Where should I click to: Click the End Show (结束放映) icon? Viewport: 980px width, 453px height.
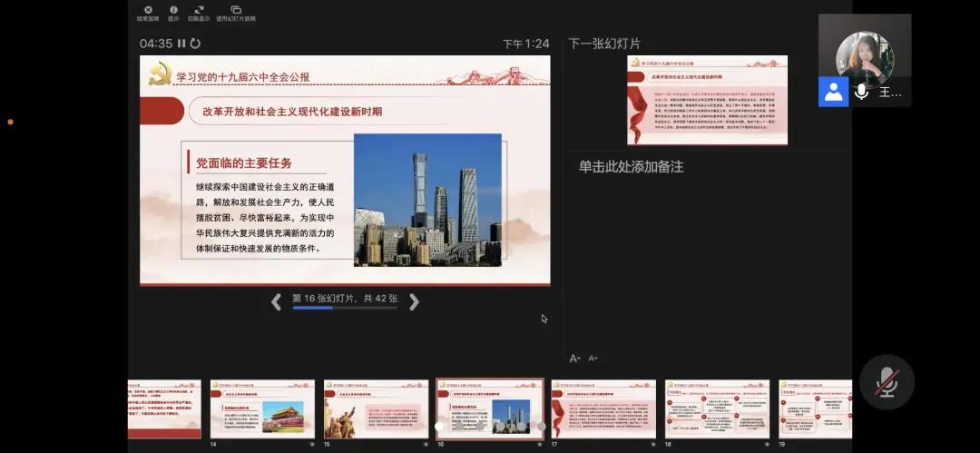[148, 11]
